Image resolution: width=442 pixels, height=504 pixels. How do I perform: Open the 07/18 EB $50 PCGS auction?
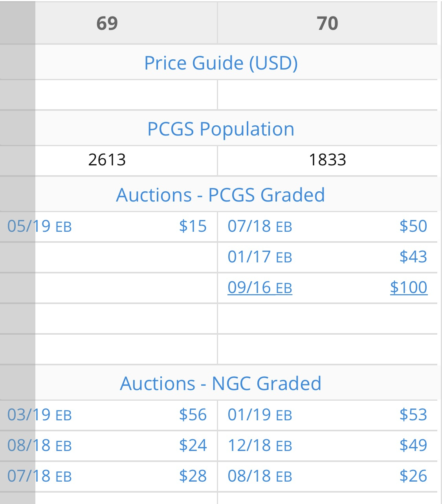[327, 227]
